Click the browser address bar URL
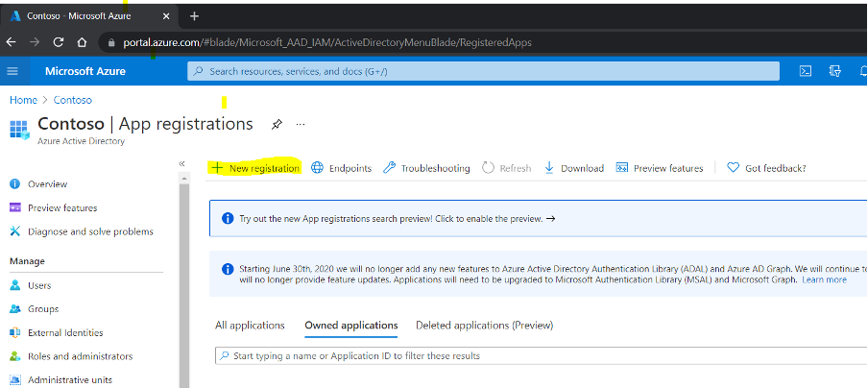 327,42
